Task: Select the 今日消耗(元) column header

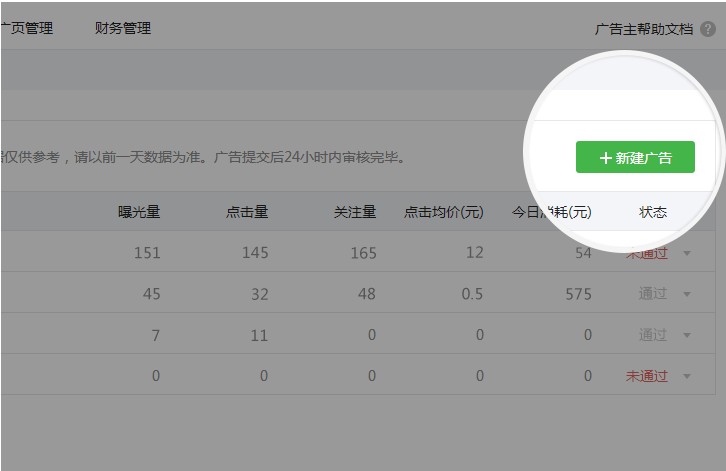Action: [x=551, y=212]
